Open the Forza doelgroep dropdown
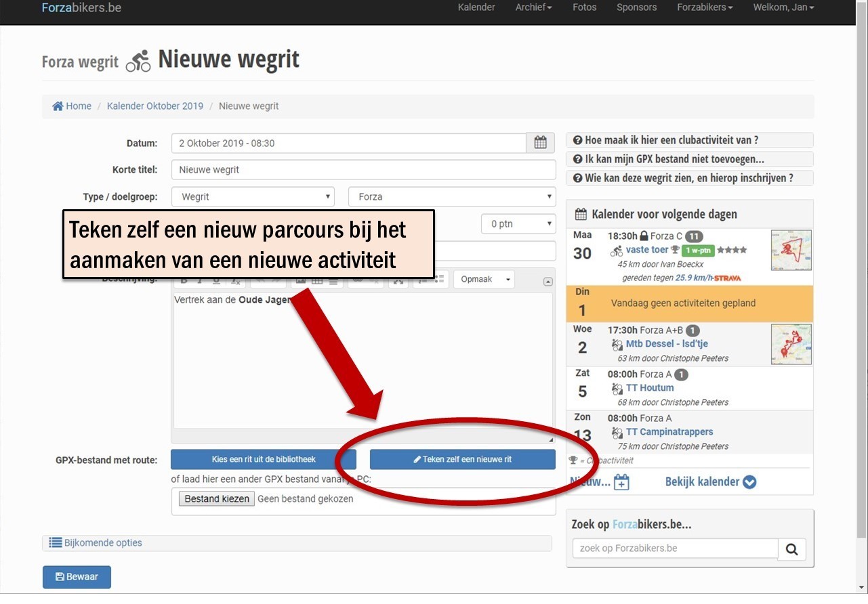This screenshot has height=604, width=868. coord(452,197)
